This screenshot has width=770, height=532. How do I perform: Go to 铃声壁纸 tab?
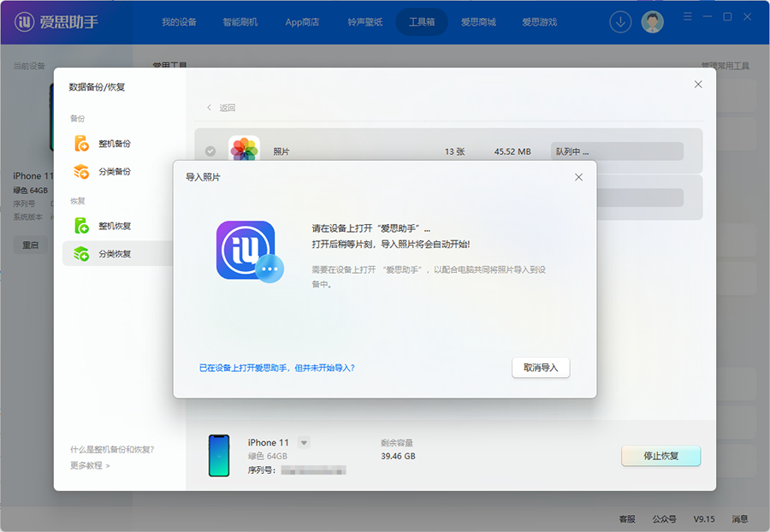pyautogui.click(x=364, y=22)
